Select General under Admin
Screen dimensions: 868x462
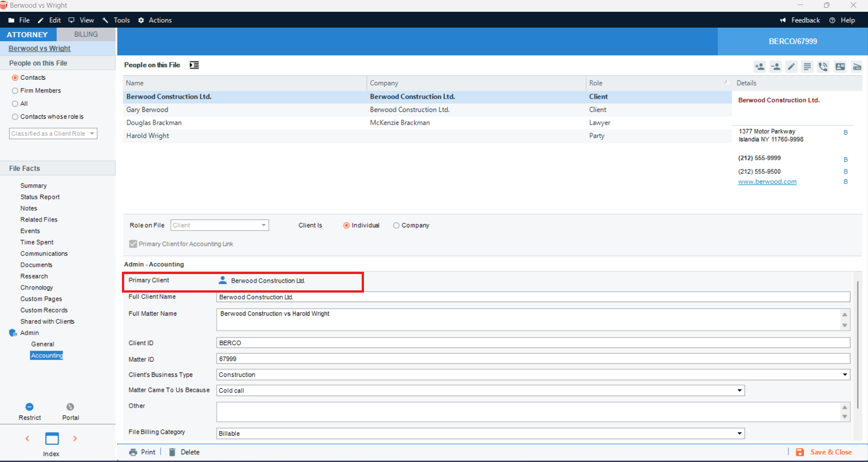point(43,344)
